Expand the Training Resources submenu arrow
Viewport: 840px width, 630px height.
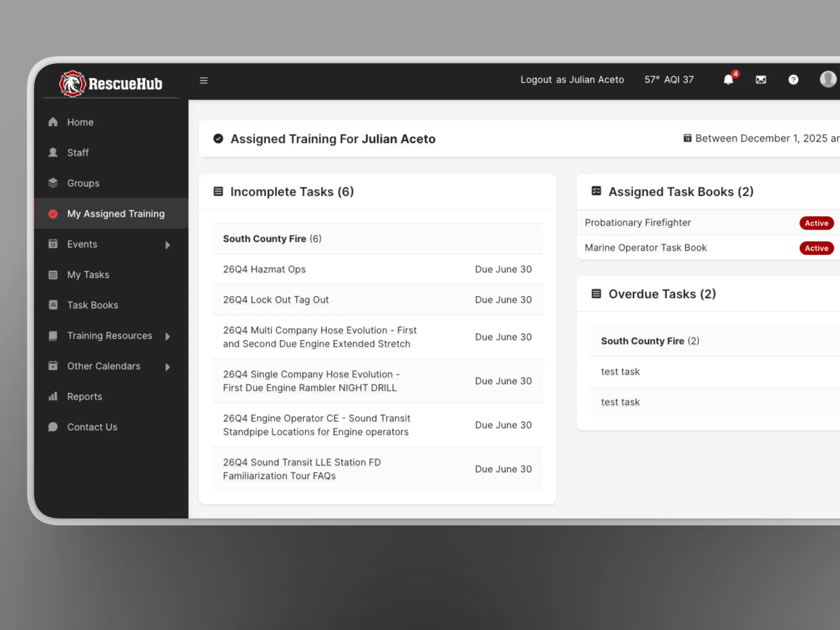[167, 336]
